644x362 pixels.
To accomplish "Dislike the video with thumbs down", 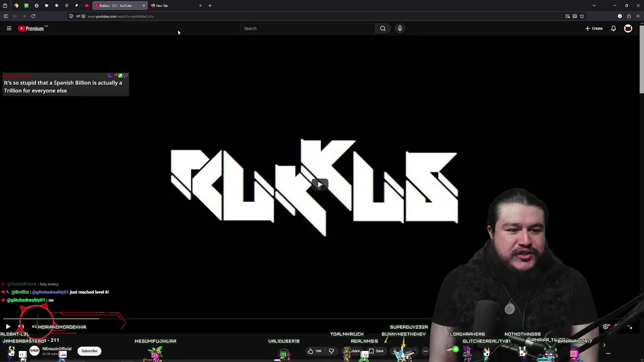I will coord(331,351).
